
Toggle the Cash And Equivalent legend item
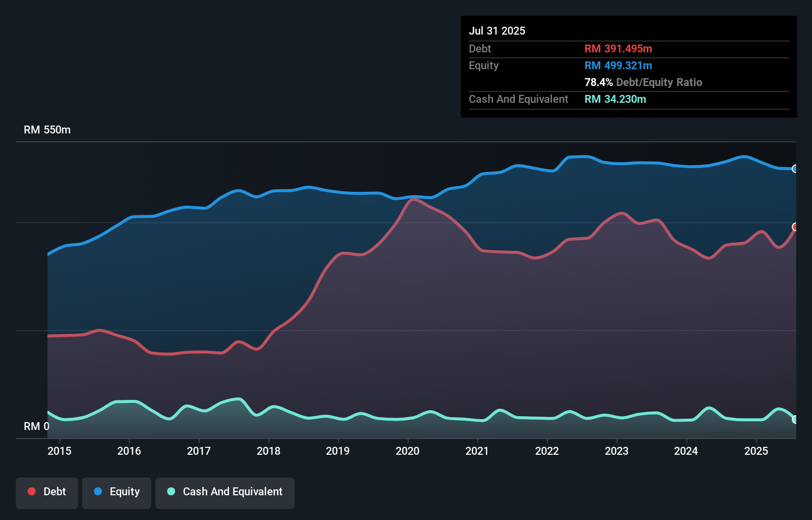point(225,492)
